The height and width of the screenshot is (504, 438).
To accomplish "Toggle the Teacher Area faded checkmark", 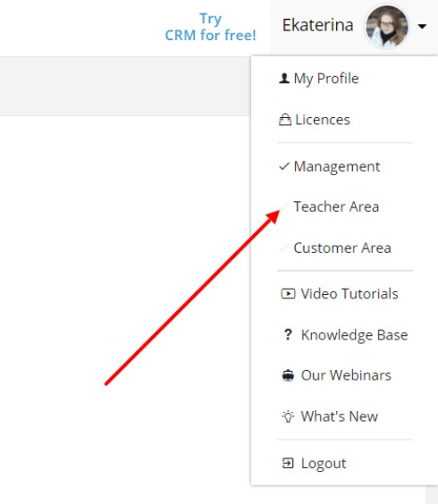I will (284, 206).
